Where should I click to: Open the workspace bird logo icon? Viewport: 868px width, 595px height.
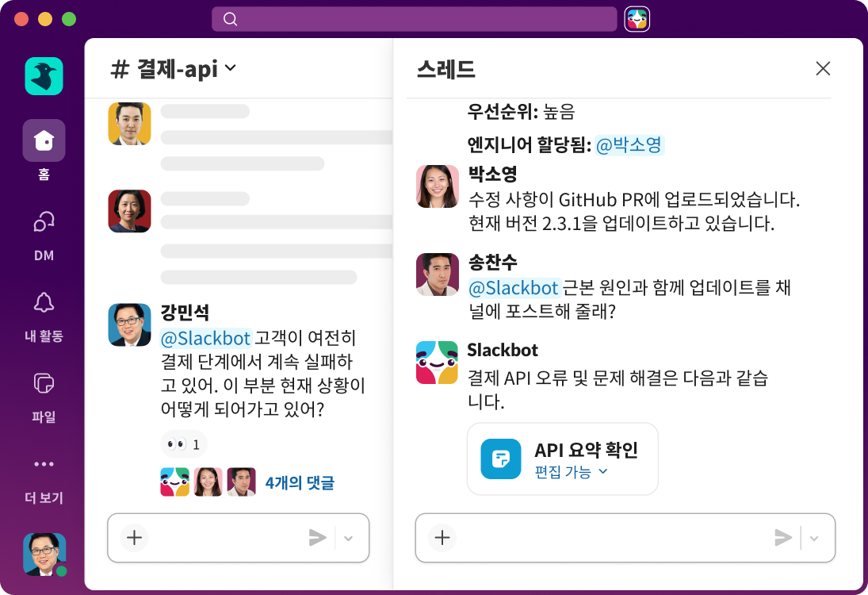click(x=44, y=76)
